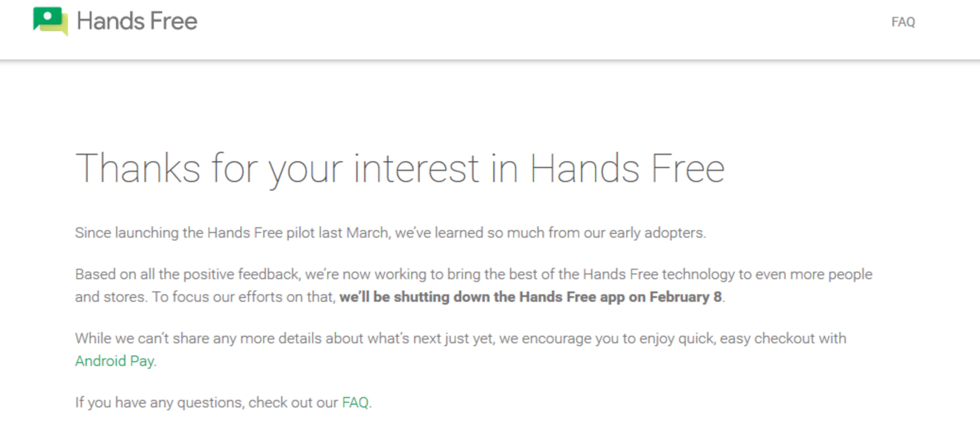Open the FAQ item in the top navigation
This screenshot has height=431, width=980.
point(903,22)
